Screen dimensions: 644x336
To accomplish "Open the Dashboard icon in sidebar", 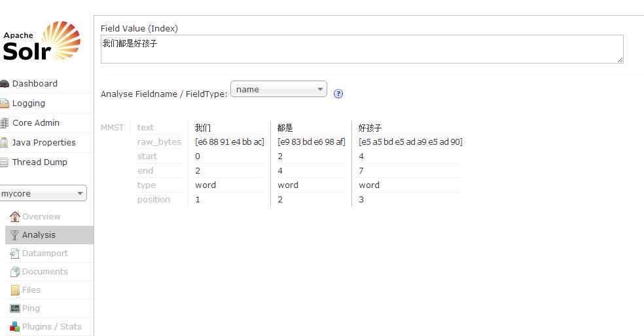I will (5, 84).
